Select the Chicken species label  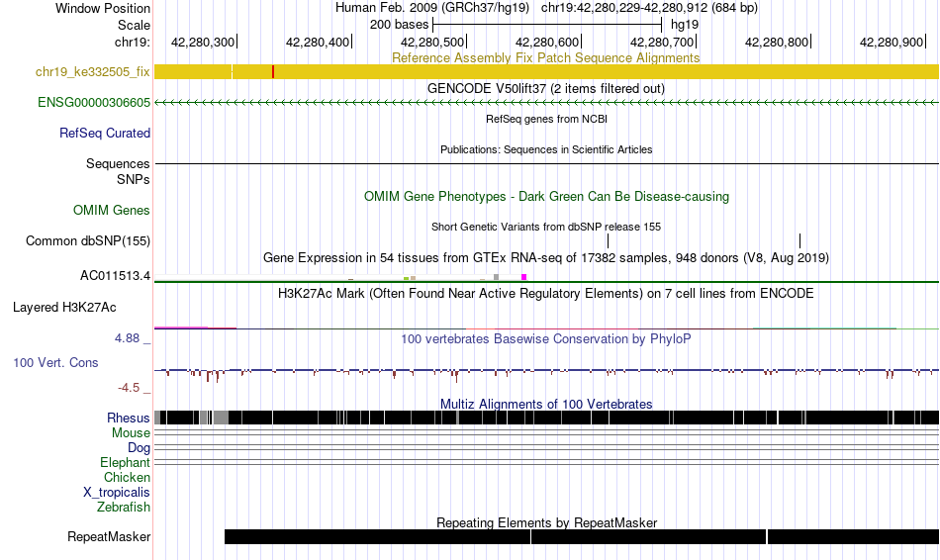click(x=127, y=477)
